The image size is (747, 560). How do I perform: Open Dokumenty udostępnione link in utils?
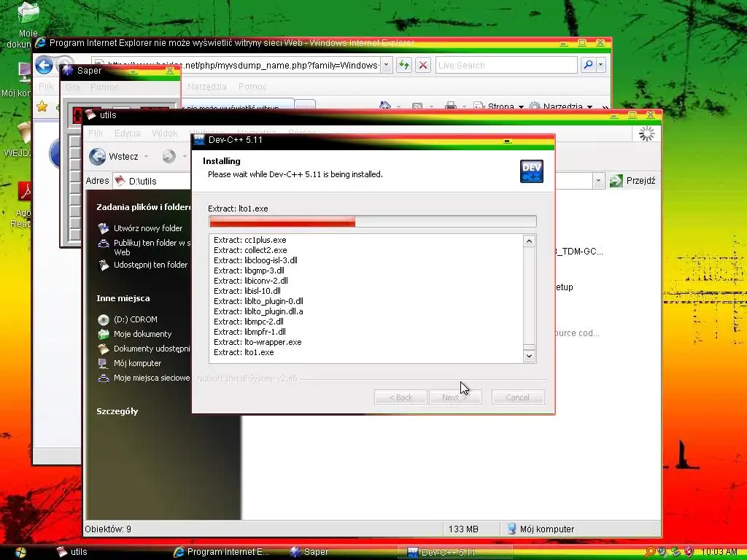152,349
